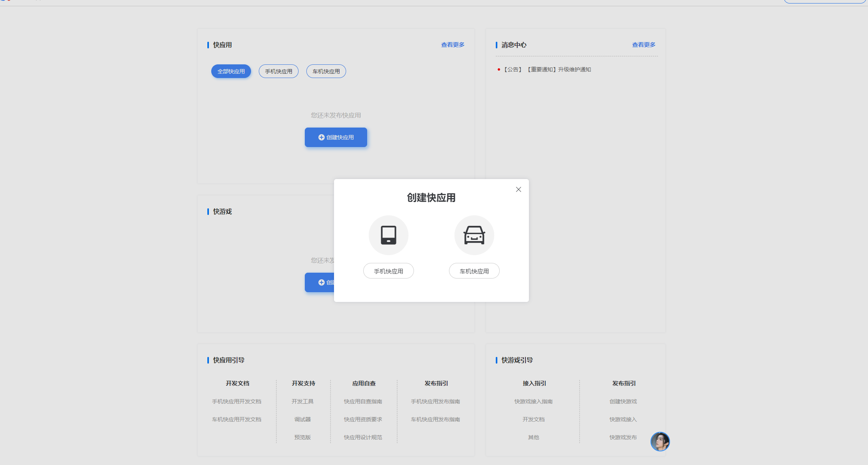Screen dimensions: 868x465
Task: Open 快应用自查指南 link
Action: (363, 401)
